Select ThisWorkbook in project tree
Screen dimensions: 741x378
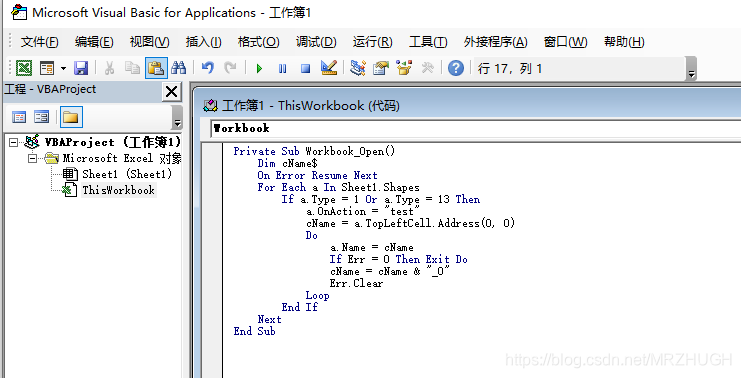pyautogui.click(x=118, y=190)
